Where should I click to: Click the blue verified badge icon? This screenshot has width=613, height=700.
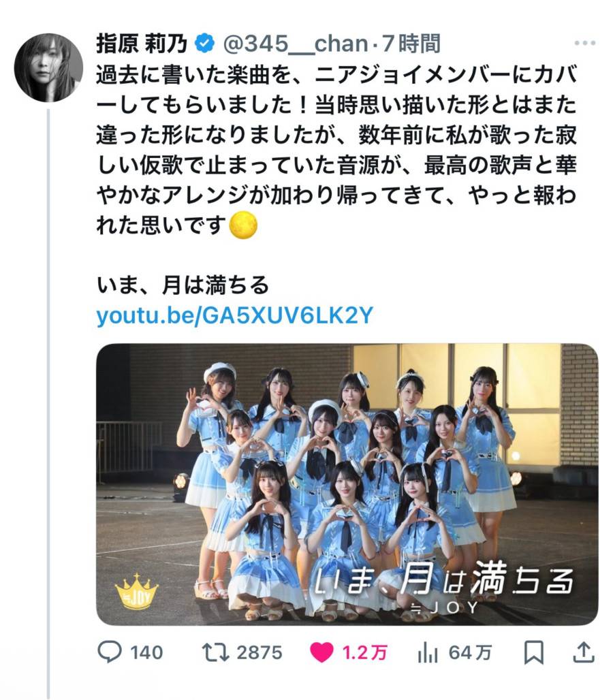pos(204,44)
